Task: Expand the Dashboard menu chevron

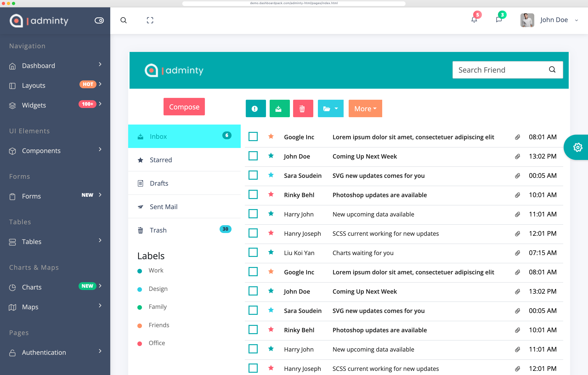Action: (100, 64)
